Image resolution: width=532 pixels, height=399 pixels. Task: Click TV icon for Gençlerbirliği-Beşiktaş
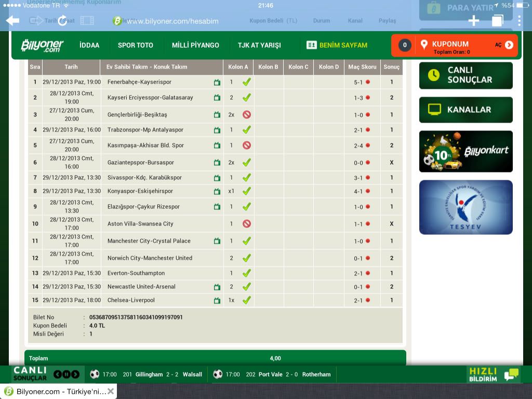[217, 115]
